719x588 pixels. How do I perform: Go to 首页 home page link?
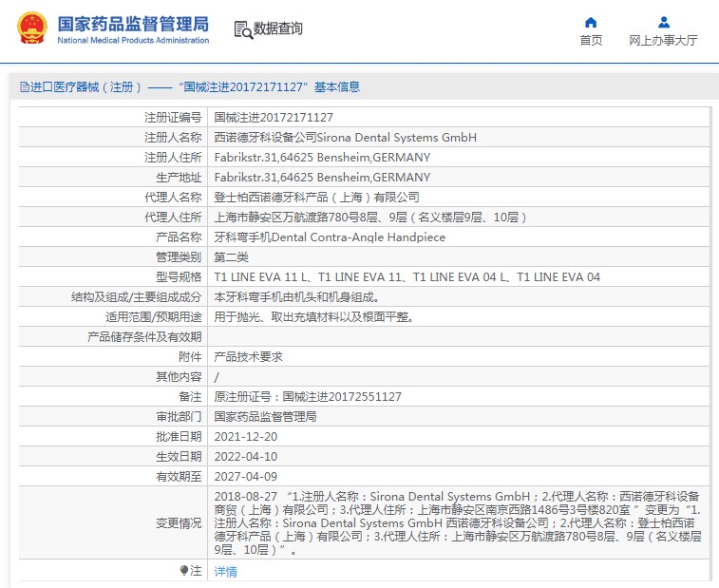point(591,40)
